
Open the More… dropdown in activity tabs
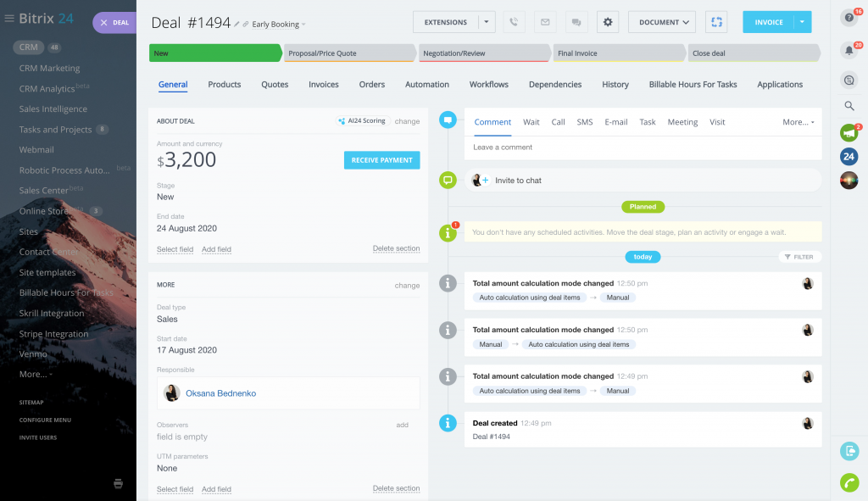[798, 122]
